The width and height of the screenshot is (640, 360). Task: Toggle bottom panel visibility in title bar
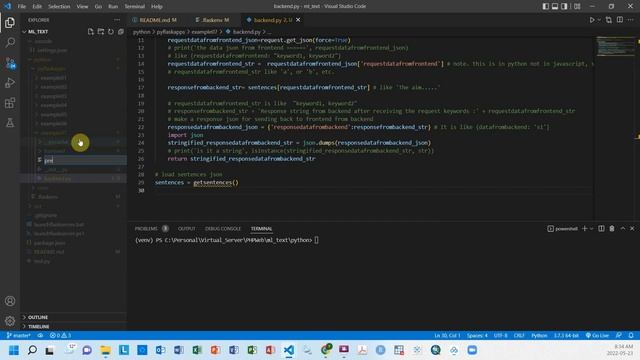555,6
